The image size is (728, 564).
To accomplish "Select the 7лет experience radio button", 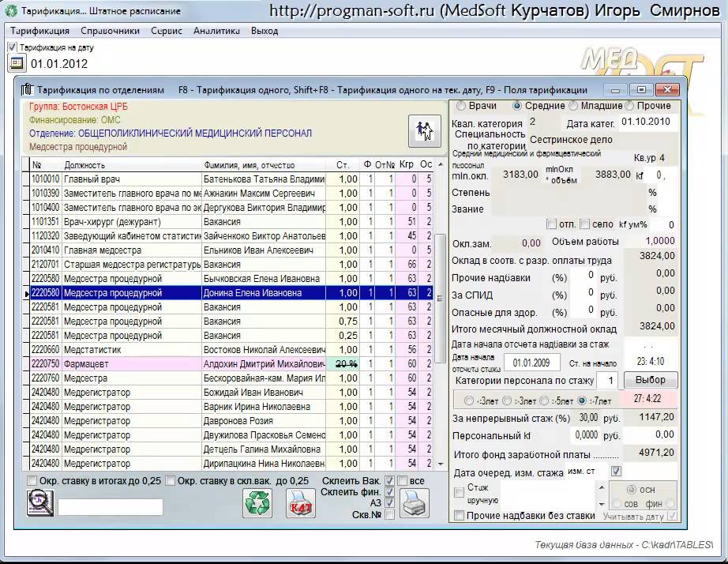I will coord(582,400).
